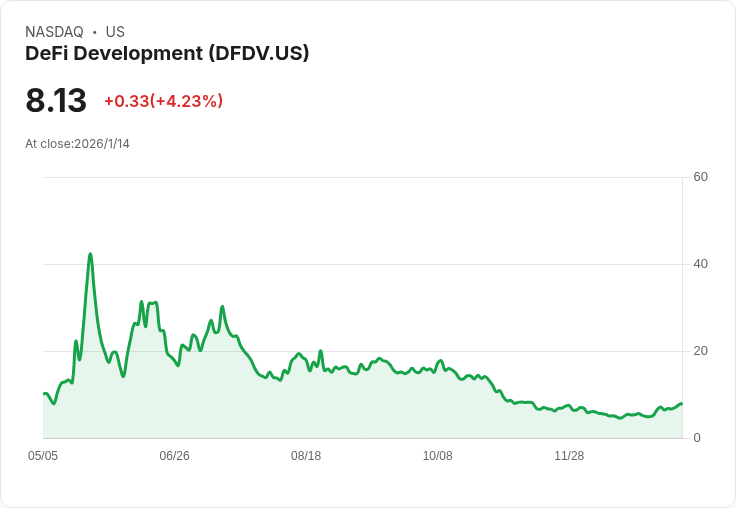Image resolution: width=736 pixels, height=508 pixels.
Task: Click the 60 price axis label
Action: pos(700,177)
